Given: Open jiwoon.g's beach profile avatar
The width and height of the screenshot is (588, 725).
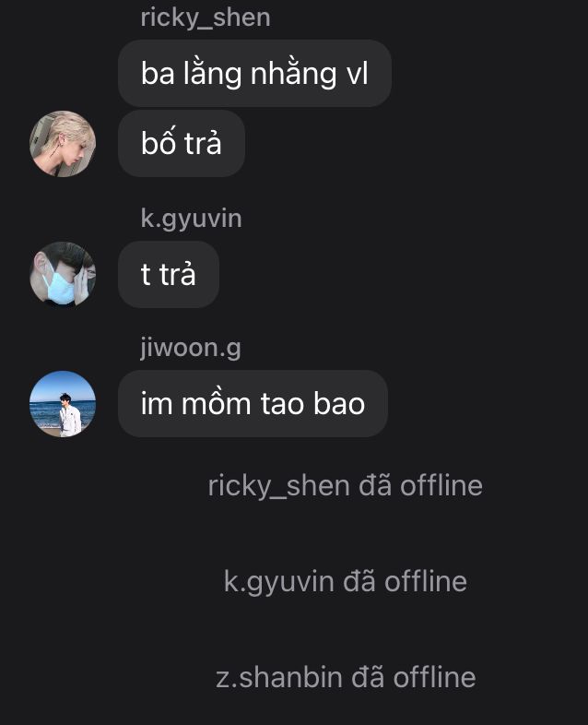Looking at the screenshot, I should pos(63,404).
